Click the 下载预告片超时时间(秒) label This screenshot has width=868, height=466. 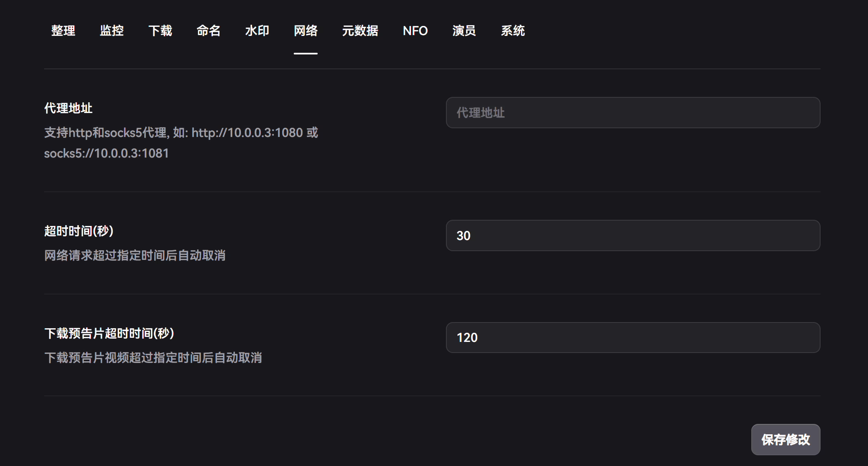coord(109,333)
